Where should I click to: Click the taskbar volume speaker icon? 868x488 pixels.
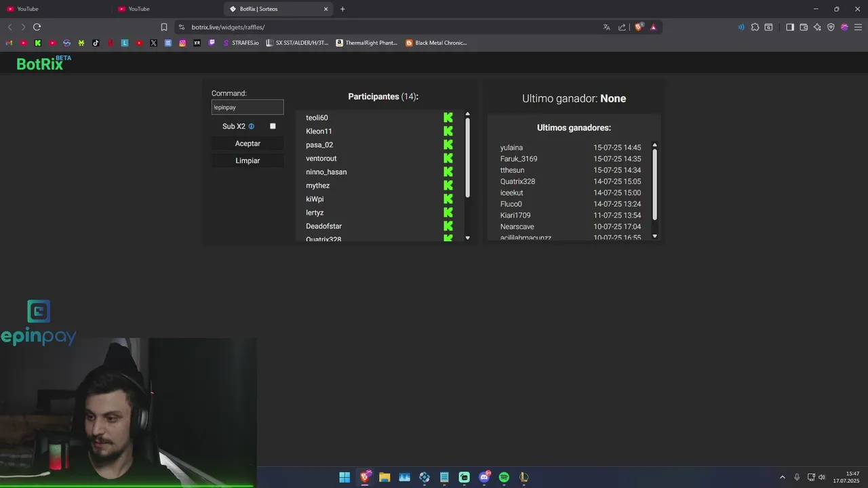tap(821, 477)
